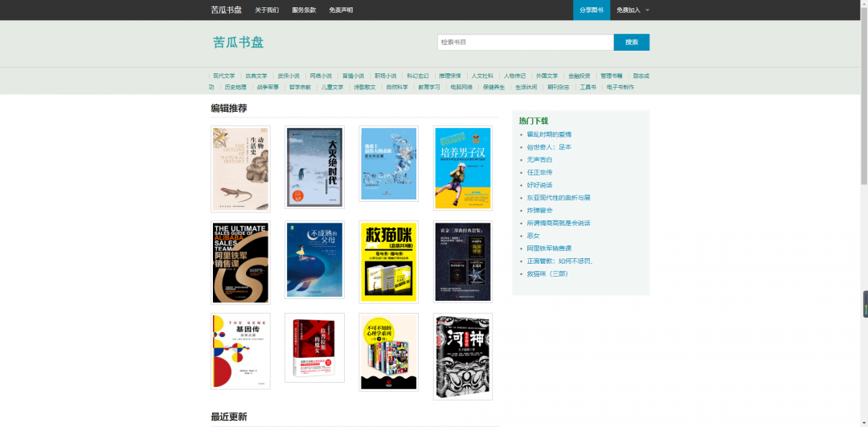The image size is (868, 427).
Task: Click the 分享图书 tab in top bar
Action: (x=592, y=10)
